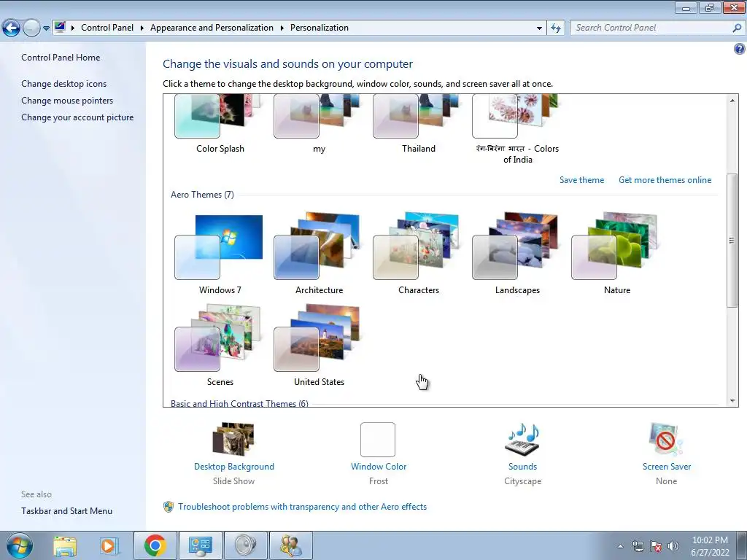Expand arrow after Control Panel breadcrumb
747x560 pixels.
[142, 28]
